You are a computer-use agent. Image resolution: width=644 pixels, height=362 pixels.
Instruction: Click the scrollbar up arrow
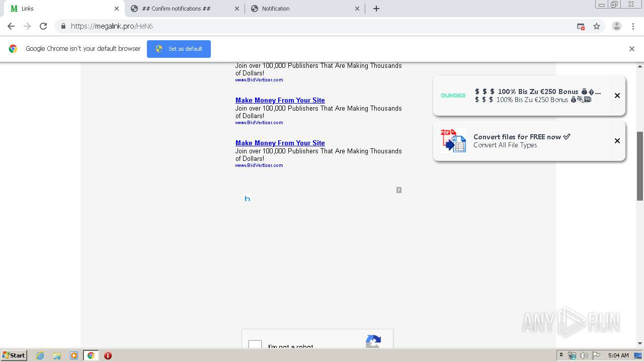(x=640, y=66)
